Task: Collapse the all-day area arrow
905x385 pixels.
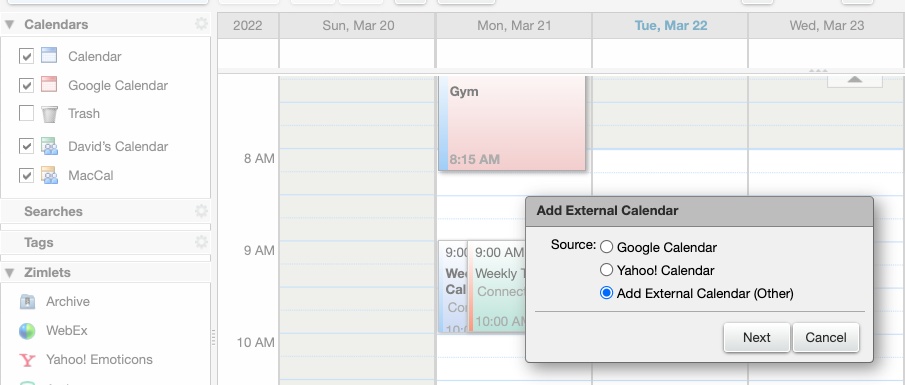Action: (x=855, y=80)
